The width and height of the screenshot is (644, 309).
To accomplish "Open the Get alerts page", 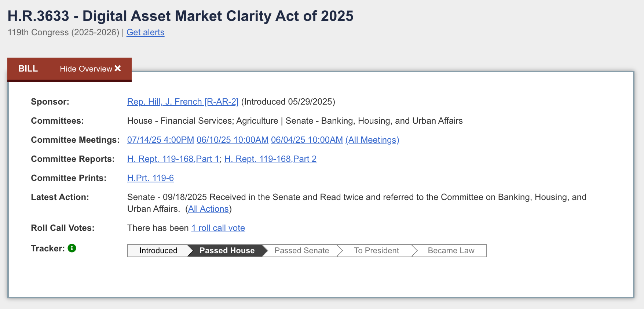I will 145,32.
